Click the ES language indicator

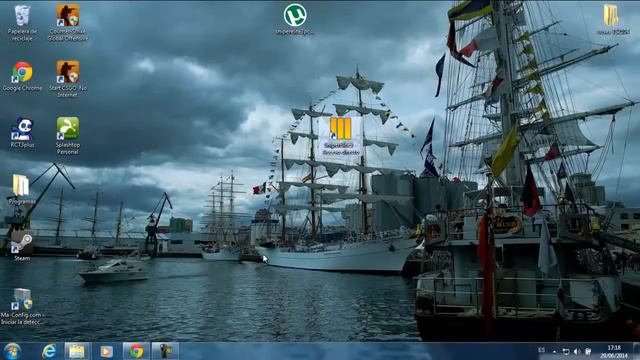[541, 350]
